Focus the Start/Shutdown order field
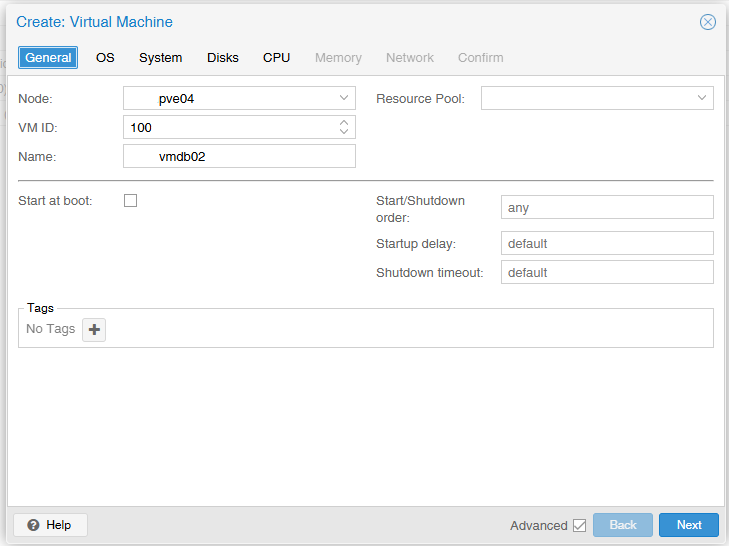 point(607,207)
